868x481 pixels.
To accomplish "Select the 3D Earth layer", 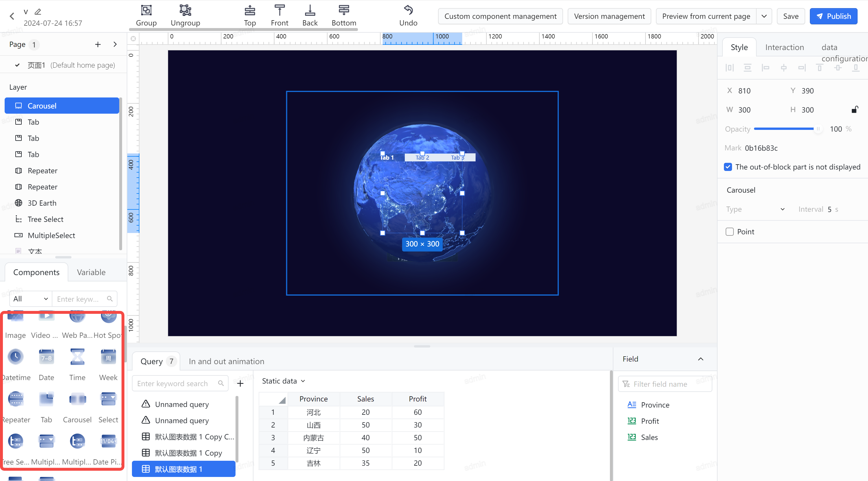I will (62, 203).
